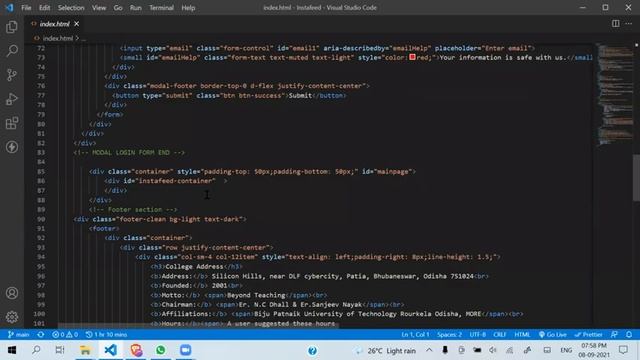Open the Help menu
Screen dimensions: 640x360
[x=188, y=8]
